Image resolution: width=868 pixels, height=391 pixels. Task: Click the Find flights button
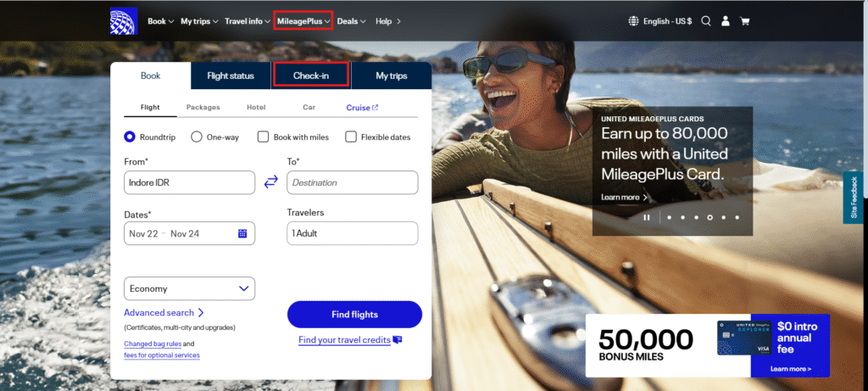[x=354, y=315]
